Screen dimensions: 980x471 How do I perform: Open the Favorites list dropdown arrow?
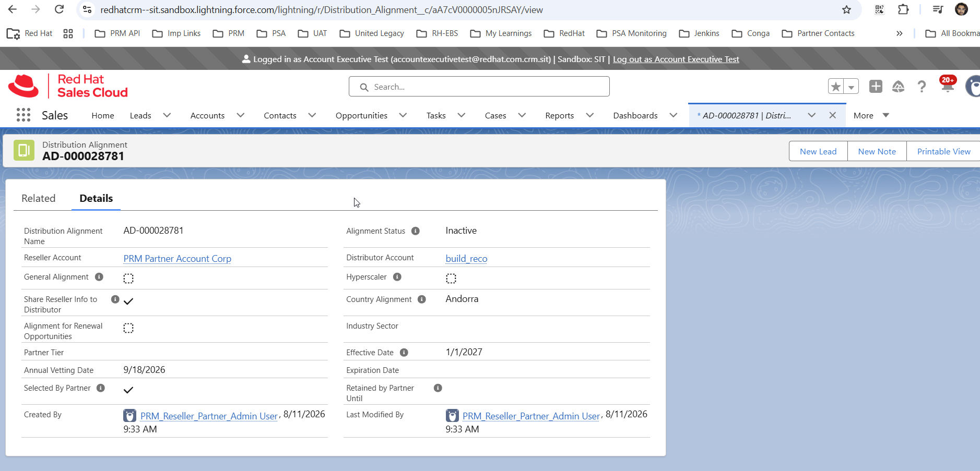pos(852,87)
